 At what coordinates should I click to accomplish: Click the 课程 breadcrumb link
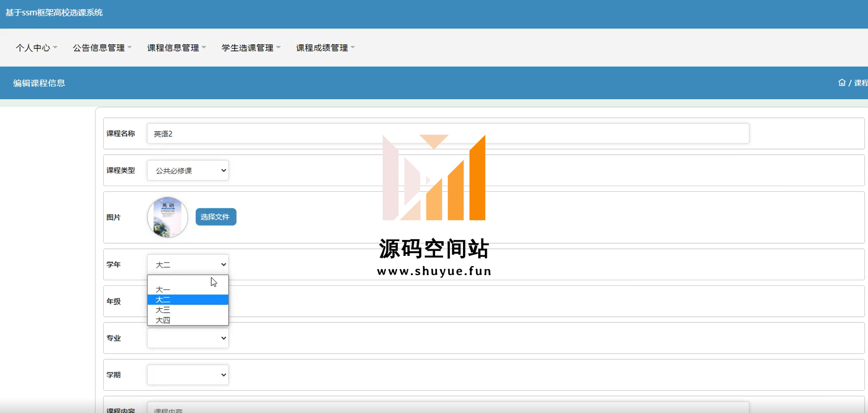[x=861, y=83]
